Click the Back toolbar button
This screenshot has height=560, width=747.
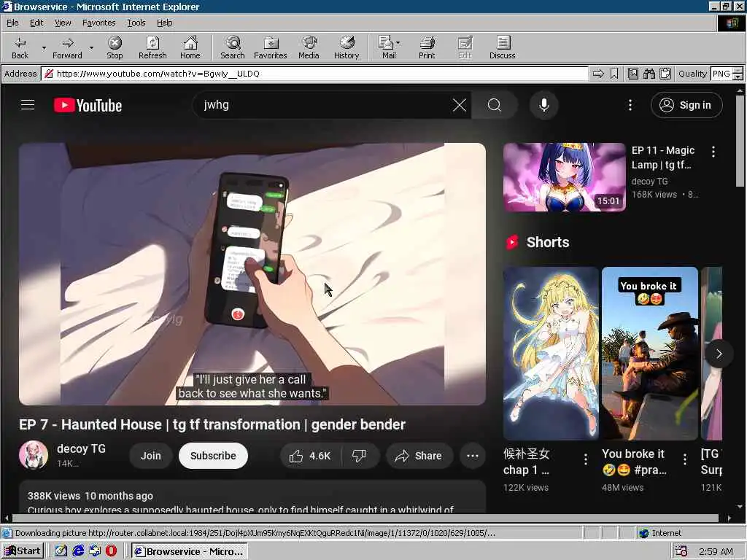20,47
